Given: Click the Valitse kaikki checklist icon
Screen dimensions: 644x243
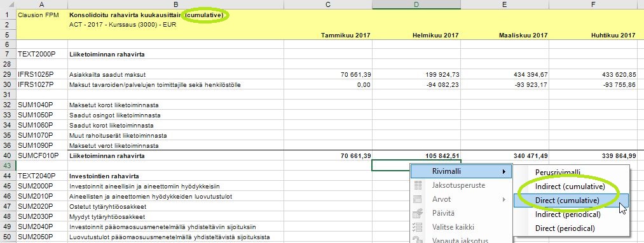Looking at the screenshot, I should [x=418, y=227].
